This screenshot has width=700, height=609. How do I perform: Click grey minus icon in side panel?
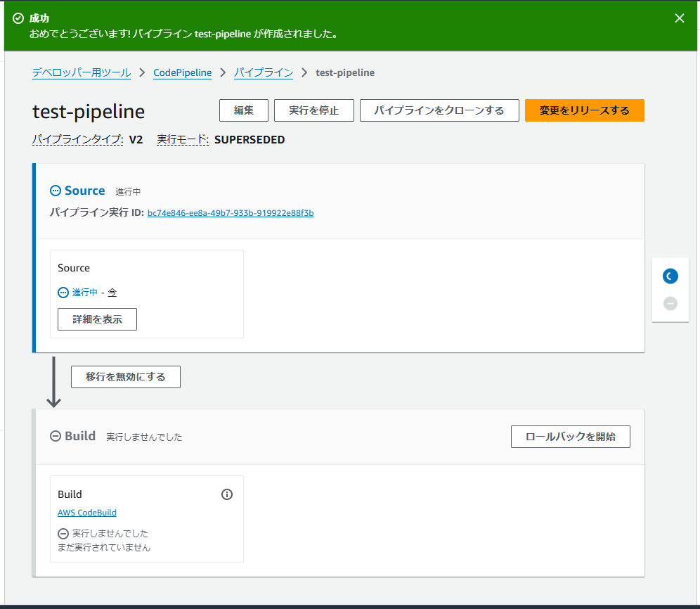tap(670, 303)
